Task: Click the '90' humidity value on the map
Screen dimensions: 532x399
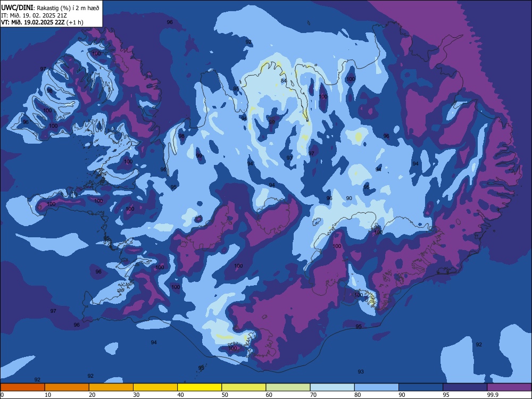Action: pyautogui.click(x=349, y=198)
